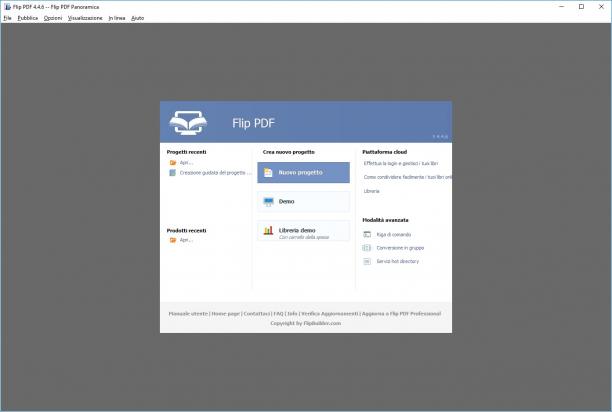Click the Libreria demo bookshelf icon
612x412 pixels.
click(x=269, y=231)
